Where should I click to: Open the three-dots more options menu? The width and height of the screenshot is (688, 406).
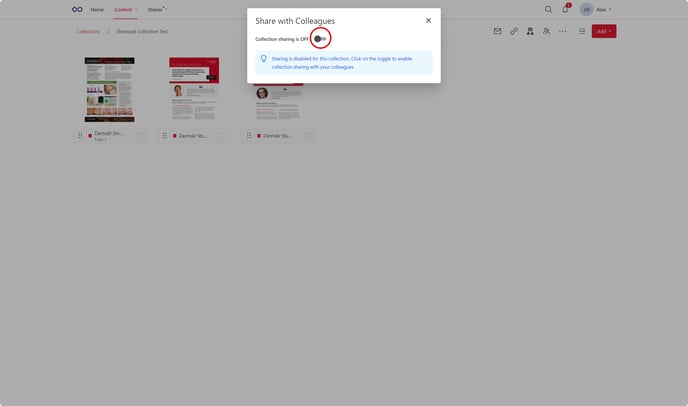562,32
